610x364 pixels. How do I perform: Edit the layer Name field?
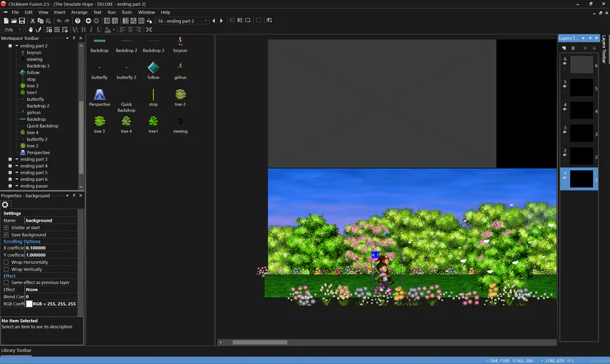[x=51, y=220]
